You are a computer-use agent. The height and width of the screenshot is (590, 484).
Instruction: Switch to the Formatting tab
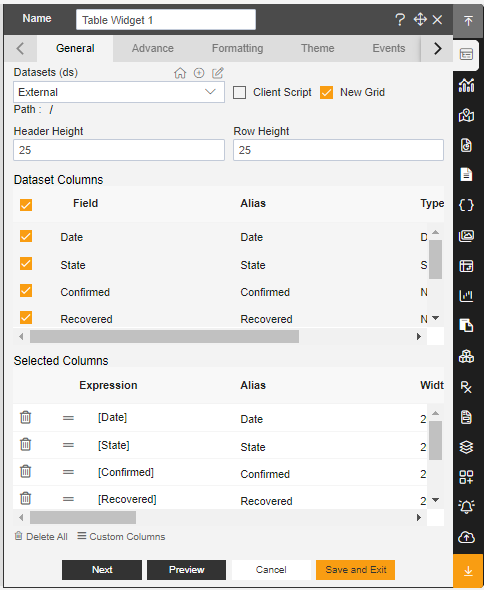click(237, 48)
